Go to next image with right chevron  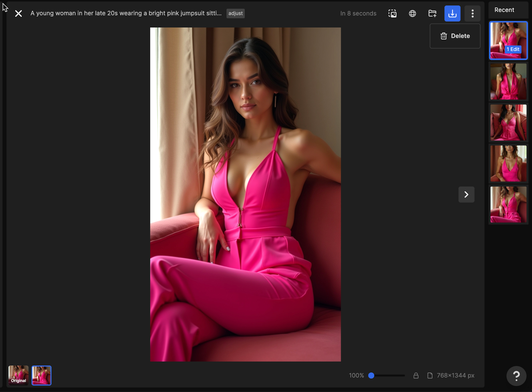(466, 195)
